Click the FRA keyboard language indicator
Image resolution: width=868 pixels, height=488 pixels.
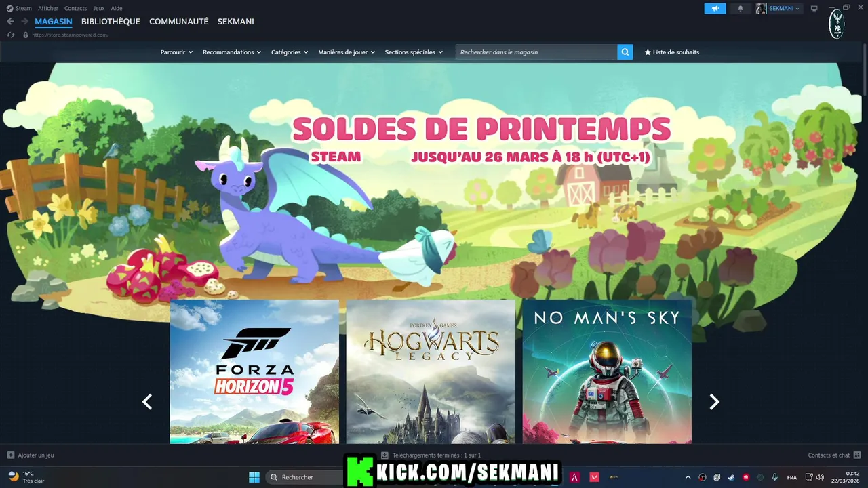(x=791, y=477)
